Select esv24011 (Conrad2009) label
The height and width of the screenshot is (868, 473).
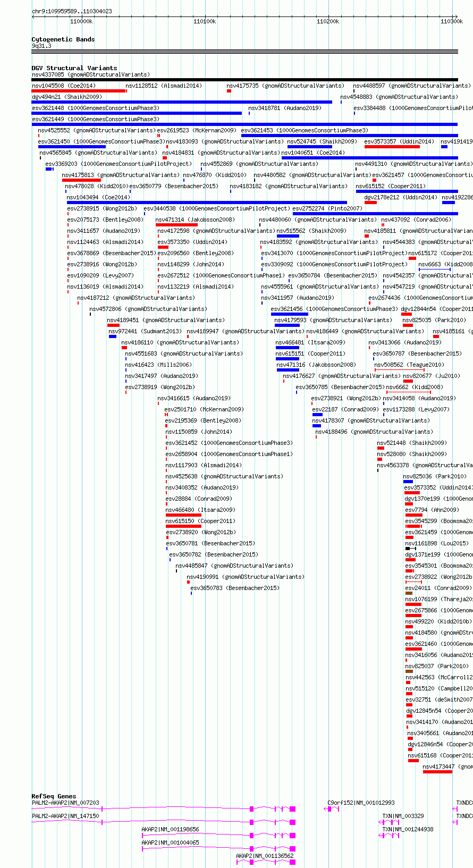tap(438, 588)
